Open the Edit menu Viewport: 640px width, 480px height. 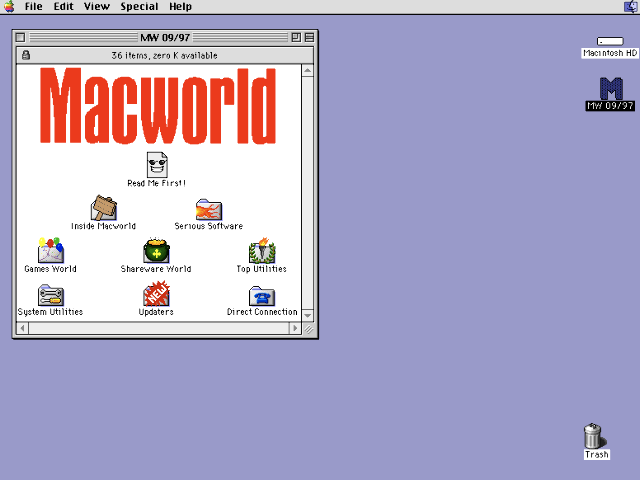(63, 7)
